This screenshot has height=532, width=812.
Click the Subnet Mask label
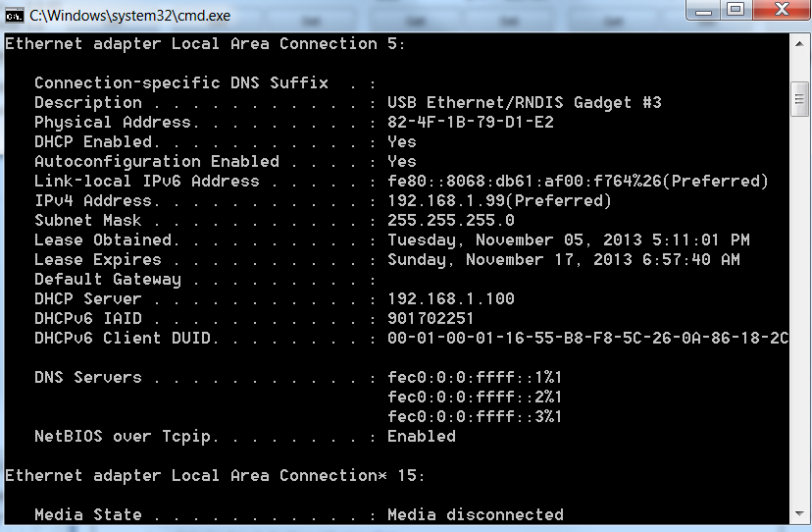(87, 221)
